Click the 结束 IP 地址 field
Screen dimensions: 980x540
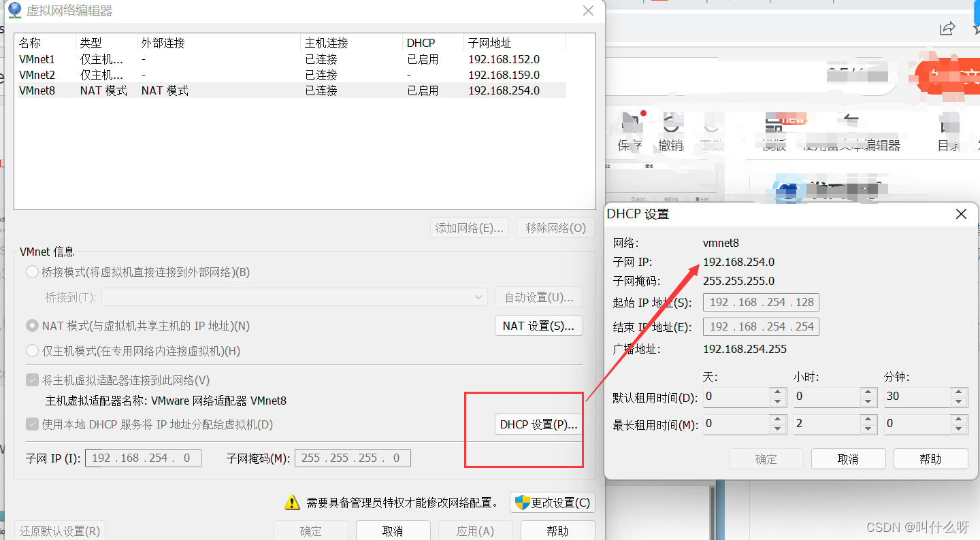tap(761, 326)
